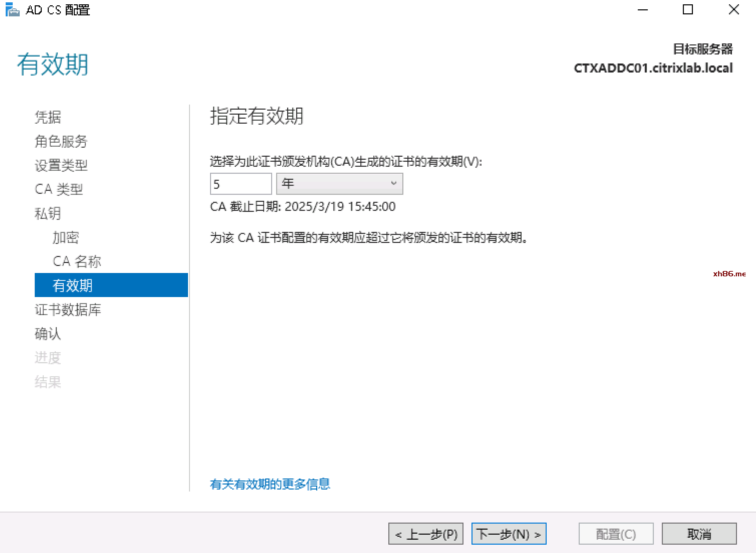Maximize the AD CS configuration window
Screen dimensions: 756x553
(x=688, y=10)
